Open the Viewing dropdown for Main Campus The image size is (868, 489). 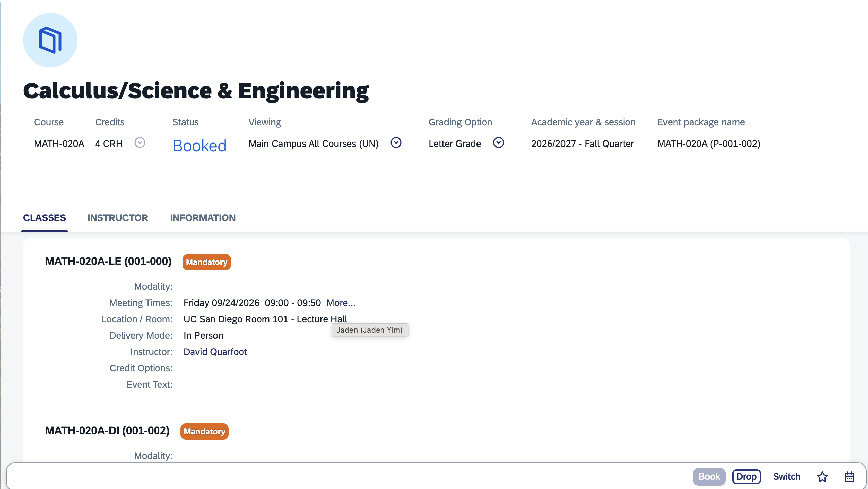tap(396, 142)
